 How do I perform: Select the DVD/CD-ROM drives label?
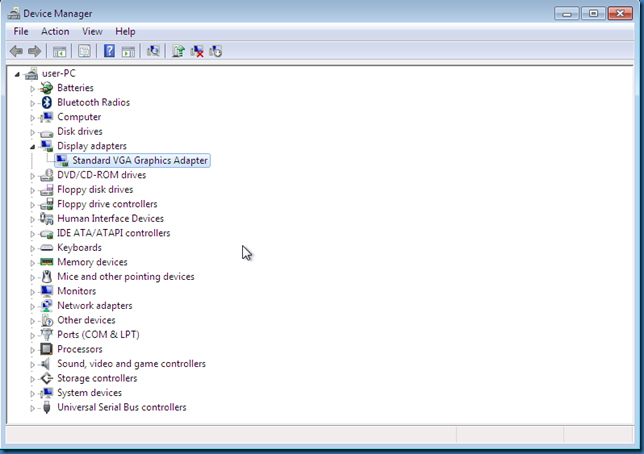101,175
